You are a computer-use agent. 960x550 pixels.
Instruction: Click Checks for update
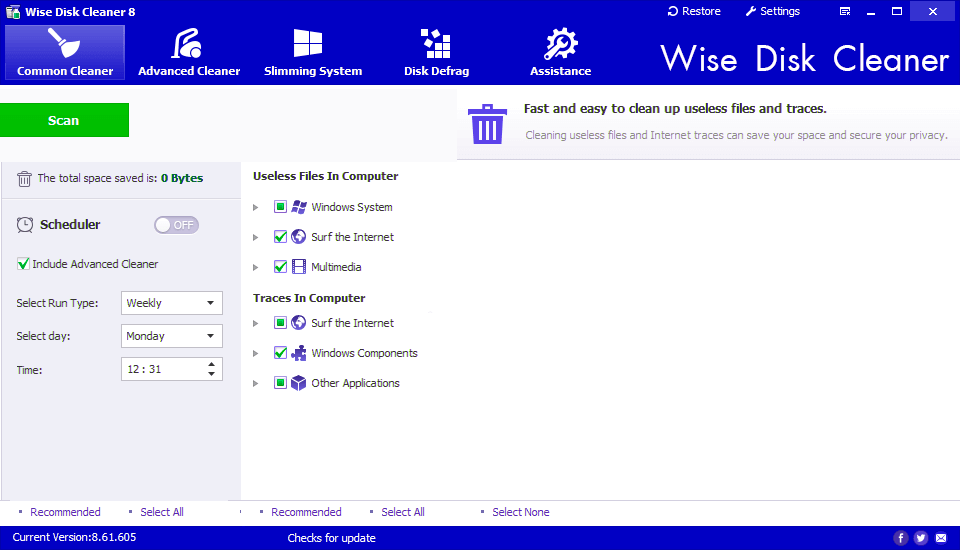[x=332, y=538]
